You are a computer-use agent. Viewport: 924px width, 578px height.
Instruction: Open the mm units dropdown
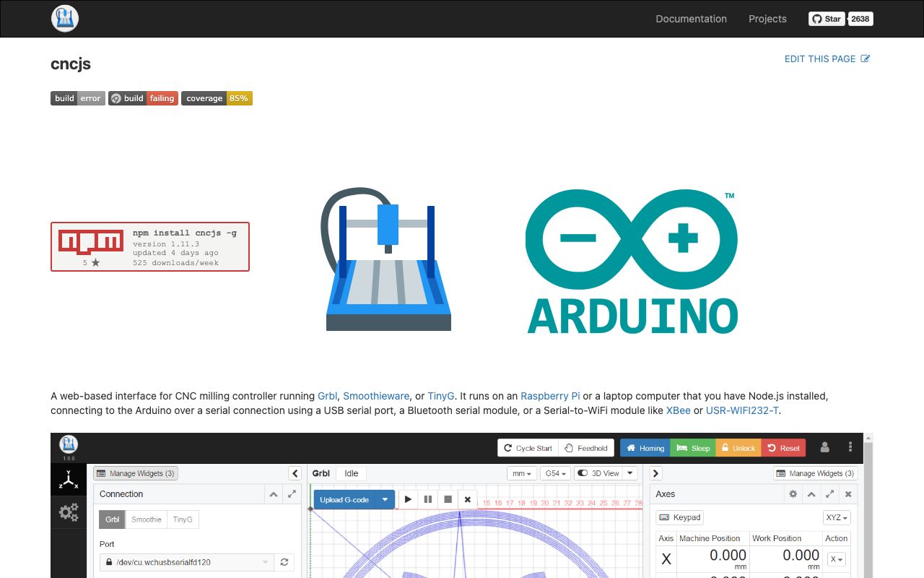(x=522, y=473)
